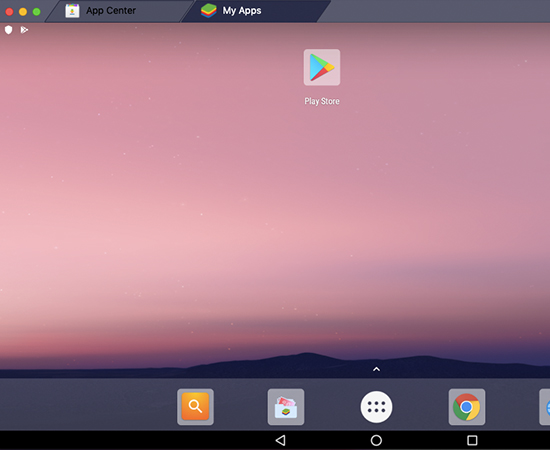Launch Chrome browser from dock
The height and width of the screenshot is (450, 550).
[467, 407]
